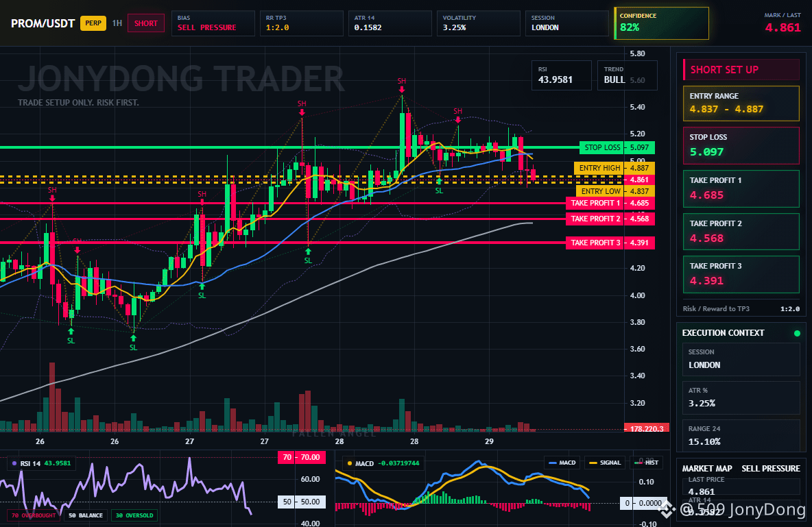Click the 50 BALANCE badge
Viewport: 812px width, 527px height.
86,515
